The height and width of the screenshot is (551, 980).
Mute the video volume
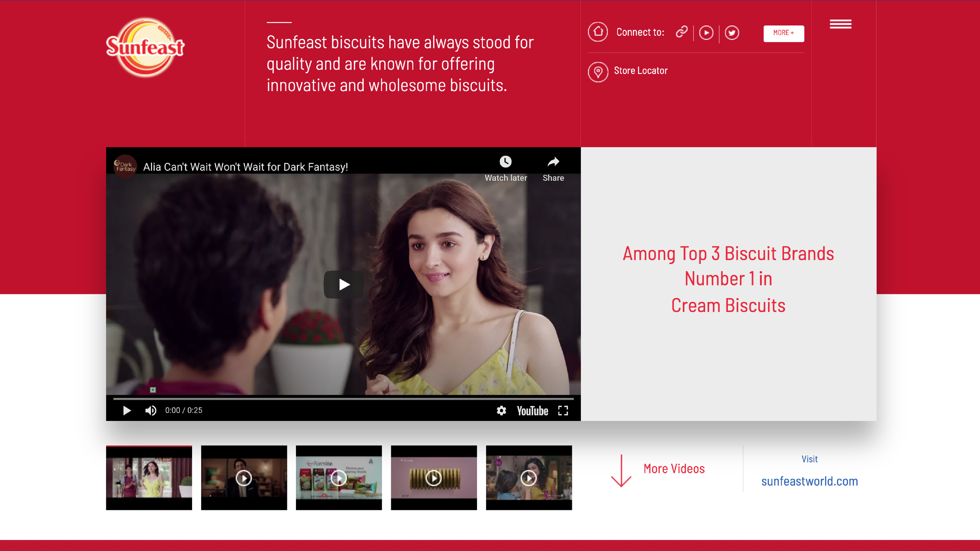pos(151,410)
